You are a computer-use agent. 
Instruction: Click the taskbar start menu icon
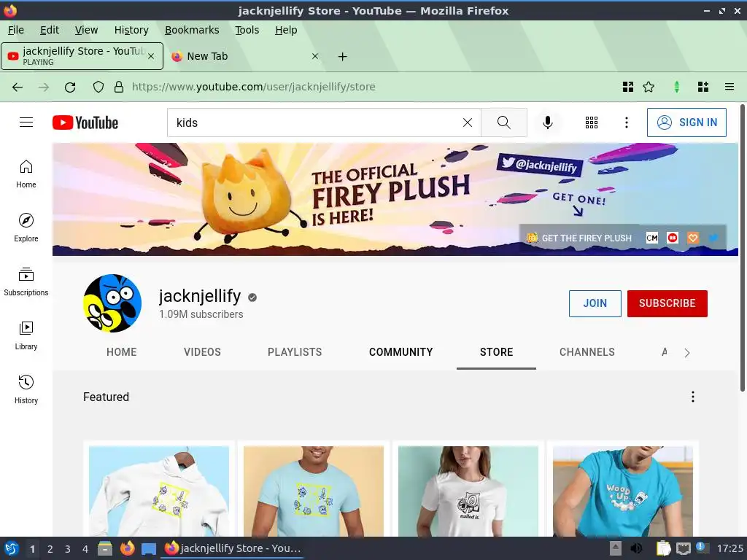pos(11,548)
